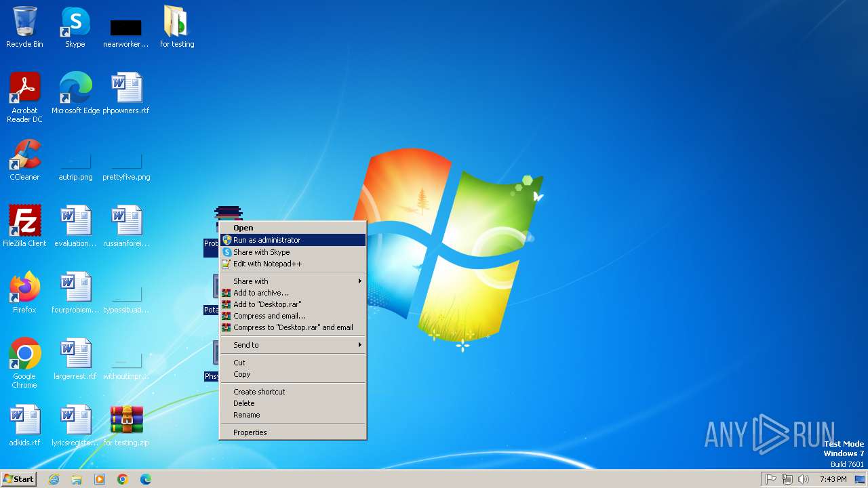
Task: Launch Windows Media Player from taskbar
Action: 100,479
